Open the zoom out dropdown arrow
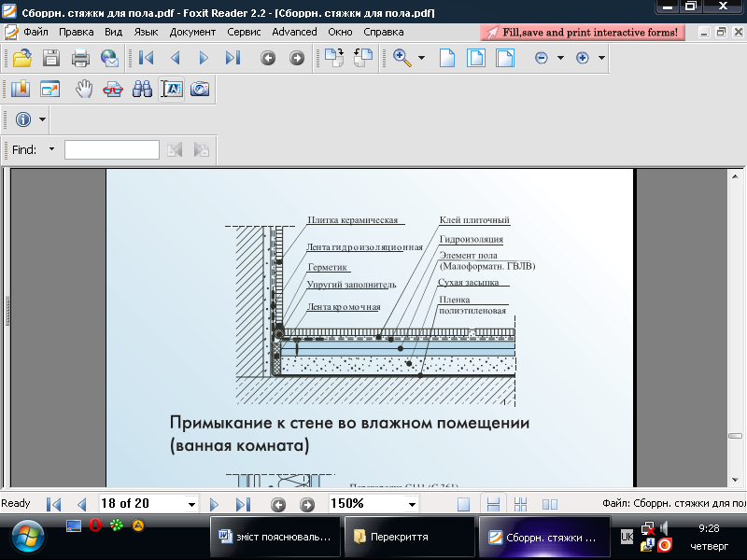This screenshot has width=747, height=560. (x=560, y=58)
